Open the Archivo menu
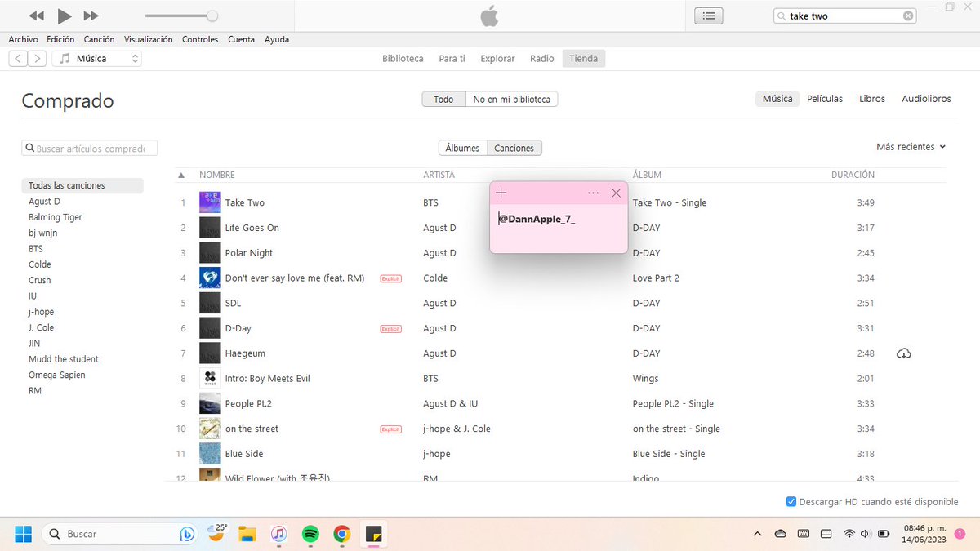The image size is (980, 551). click(x=23, y=39)
